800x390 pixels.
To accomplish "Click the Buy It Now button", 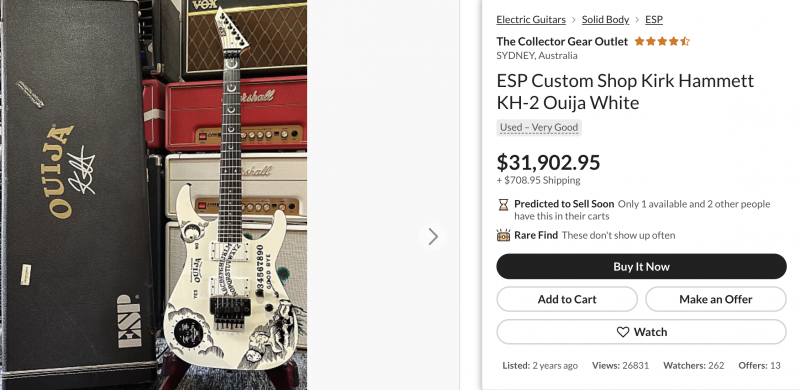I will (641, 266).
